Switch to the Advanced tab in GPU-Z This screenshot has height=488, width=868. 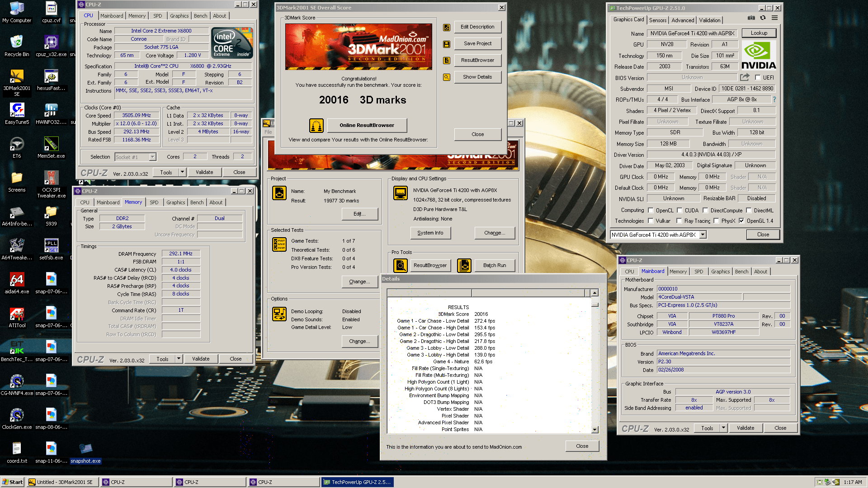(x=683, y=20)
